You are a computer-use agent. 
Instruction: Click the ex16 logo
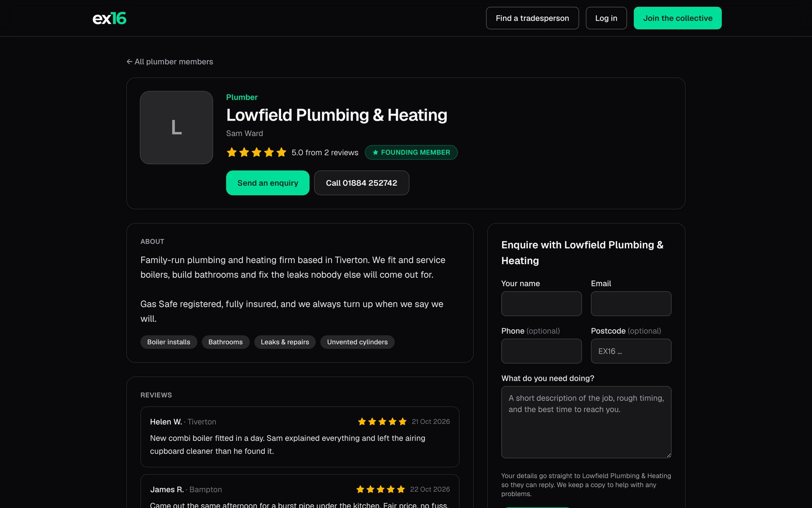(x=109, y=19)
